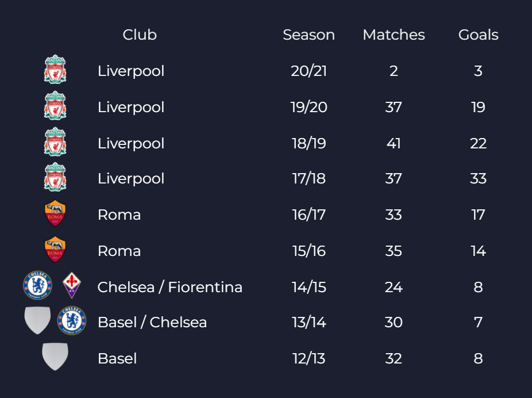Click Liverpool crest in 18/19 row
Image resolution: width=532 pixels, height=398 pixels.
coord(55,142)
